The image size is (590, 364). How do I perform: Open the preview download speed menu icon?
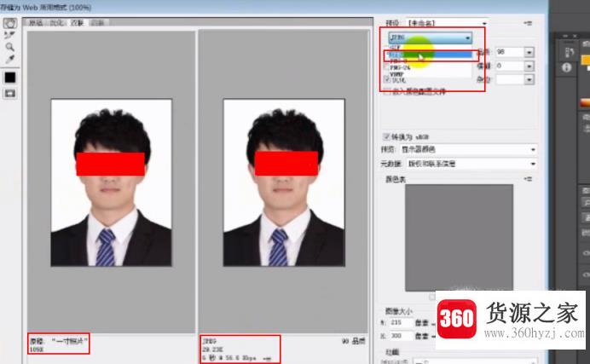coord(267,358)
